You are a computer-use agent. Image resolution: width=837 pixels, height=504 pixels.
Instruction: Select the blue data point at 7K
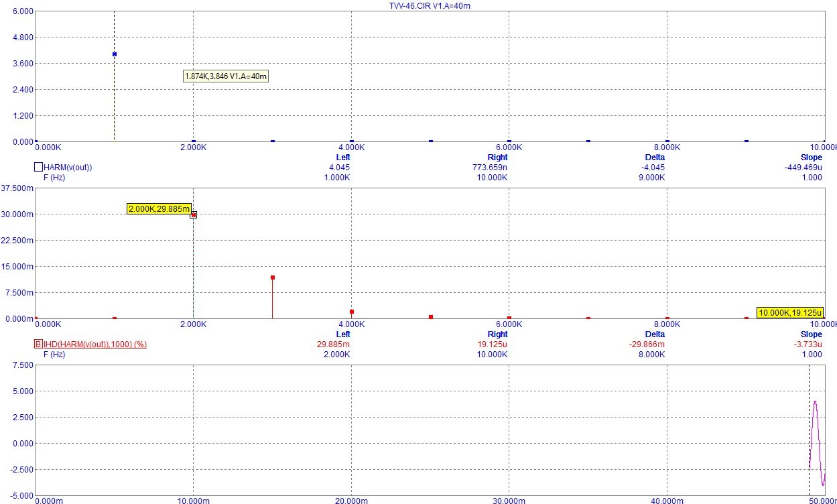[588, 141]
